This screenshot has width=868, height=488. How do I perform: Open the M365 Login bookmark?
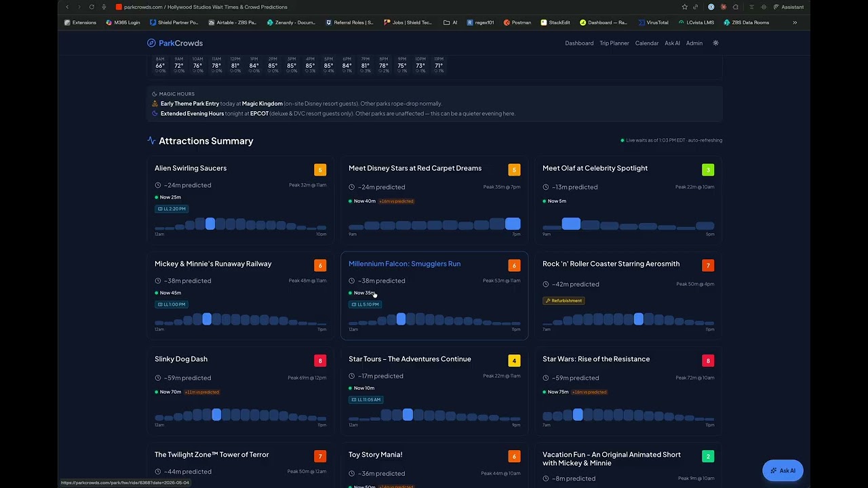click(x=123, y=22)
